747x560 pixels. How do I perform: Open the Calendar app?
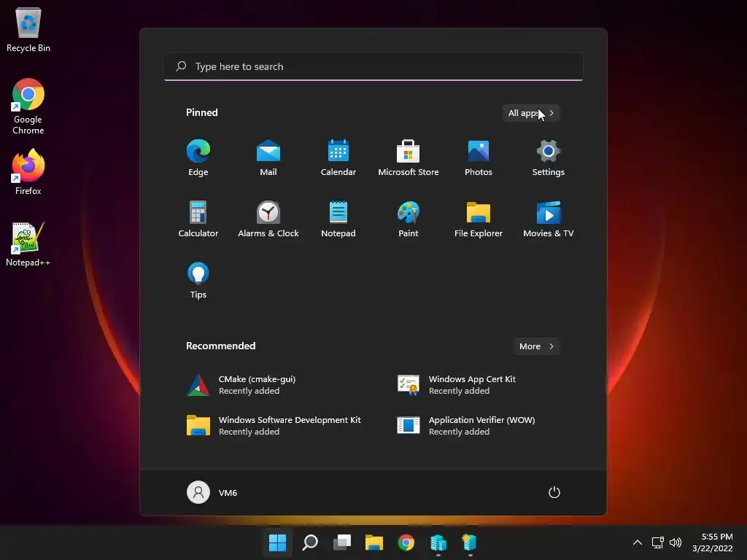[x=338, y=158]
